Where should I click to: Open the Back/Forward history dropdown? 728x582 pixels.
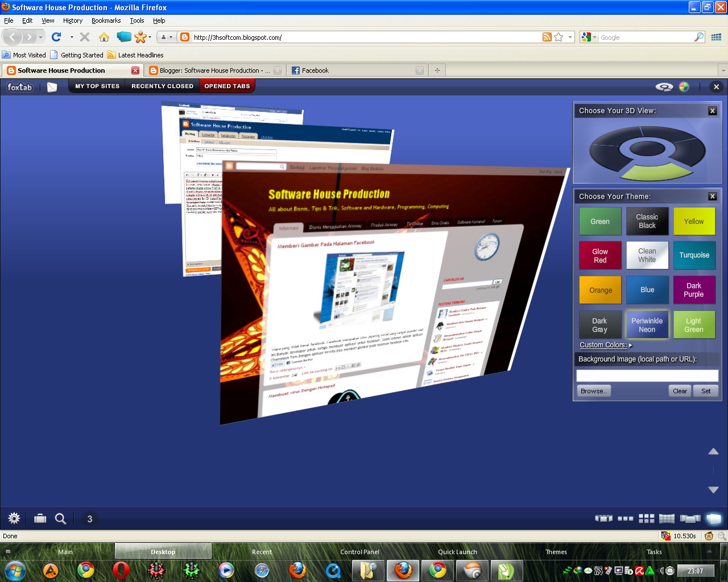[x=40, y=37]
